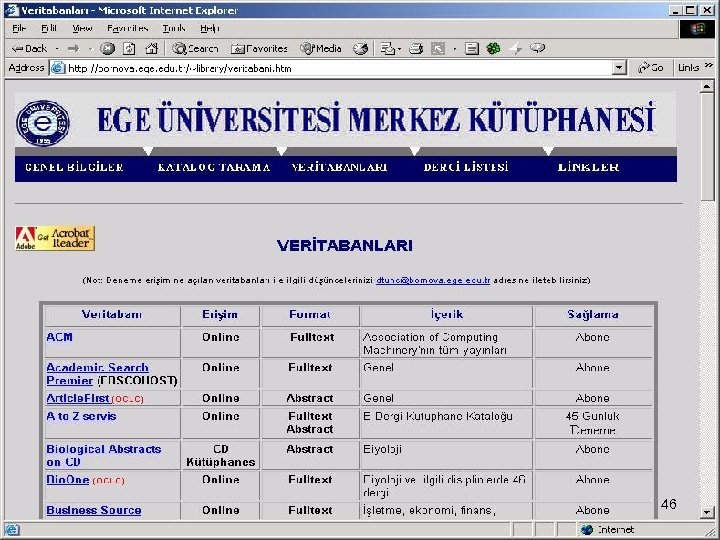The image size is (720, 540).
Task: Select the 'Sağlama' column header
Action: pos(593,315)
